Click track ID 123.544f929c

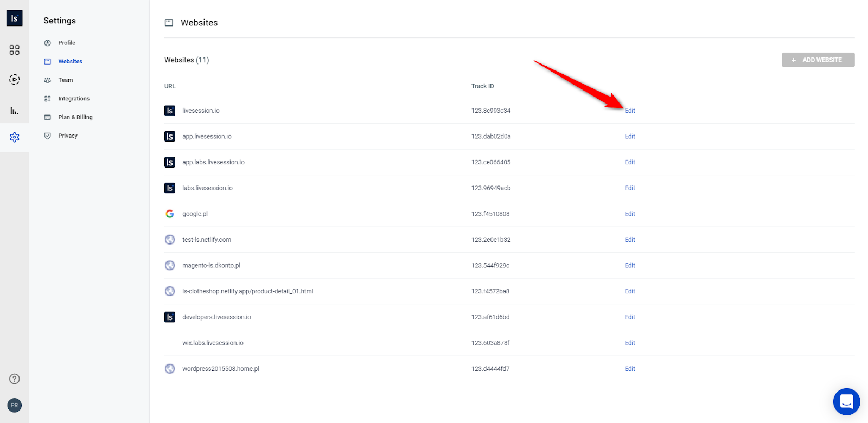click(x=490, y=266)
